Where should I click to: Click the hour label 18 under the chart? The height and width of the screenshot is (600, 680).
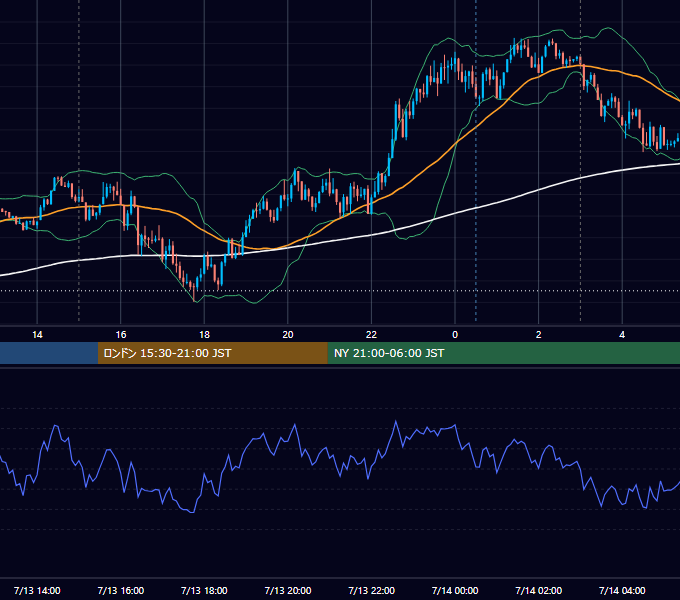[x=204, y=335]
